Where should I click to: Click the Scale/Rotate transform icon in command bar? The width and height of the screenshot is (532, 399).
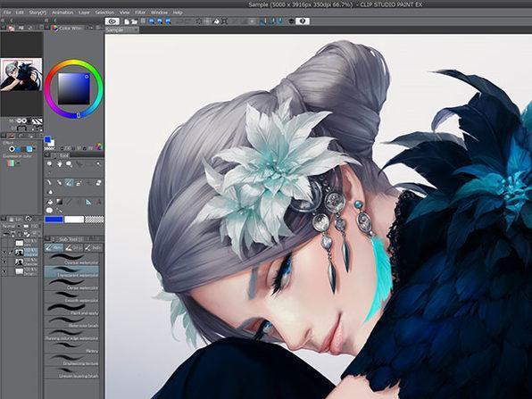pos(225,21)
